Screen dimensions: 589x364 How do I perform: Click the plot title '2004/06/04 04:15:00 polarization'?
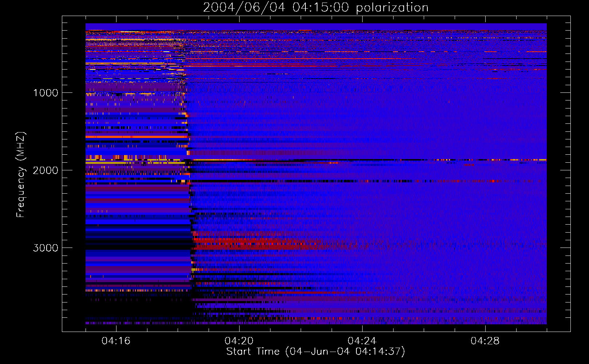[316, 7]
